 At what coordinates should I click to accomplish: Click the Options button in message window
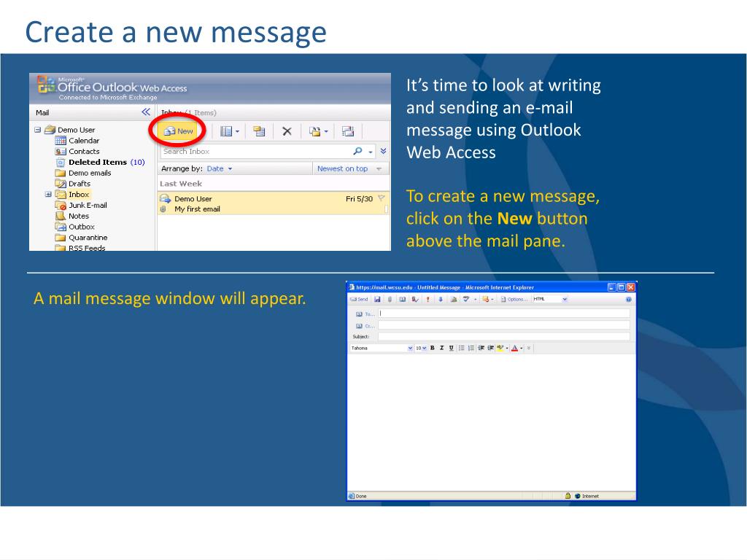[514, 300]
